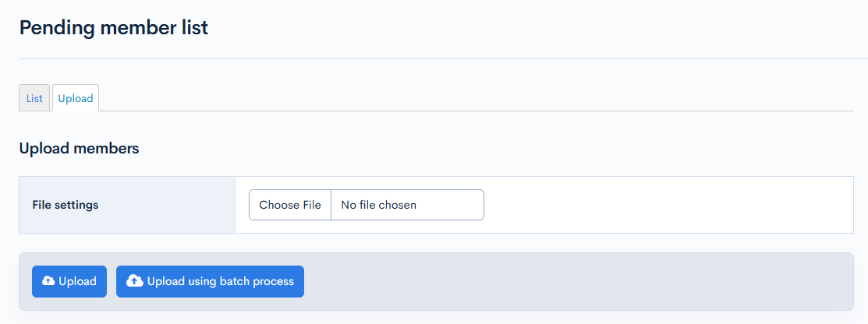Screen dimensions: 868x324
Task: Click the blue Upload button
Action: tap(69, 281)
